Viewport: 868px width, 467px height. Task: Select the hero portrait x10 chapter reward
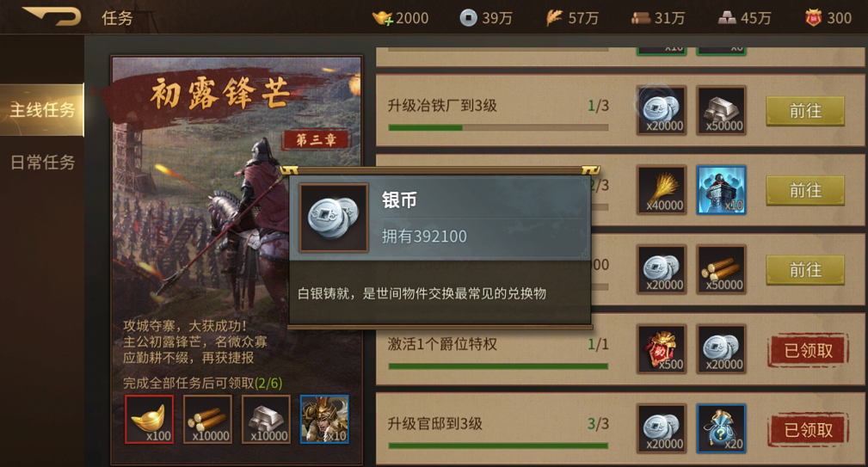pos(325,420)
